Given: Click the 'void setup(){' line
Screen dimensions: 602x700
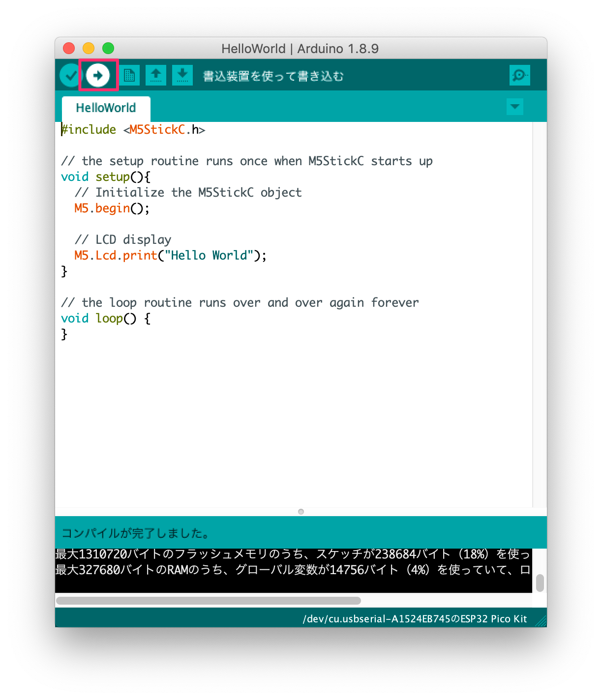Looking at the screenshot, I should [106, 177].
